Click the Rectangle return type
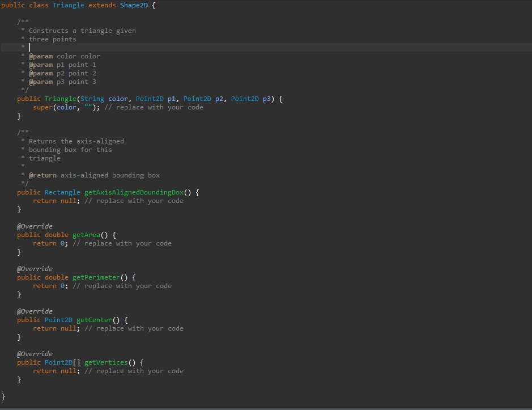Viewport: 532px width, 410px height. [62, 192]
